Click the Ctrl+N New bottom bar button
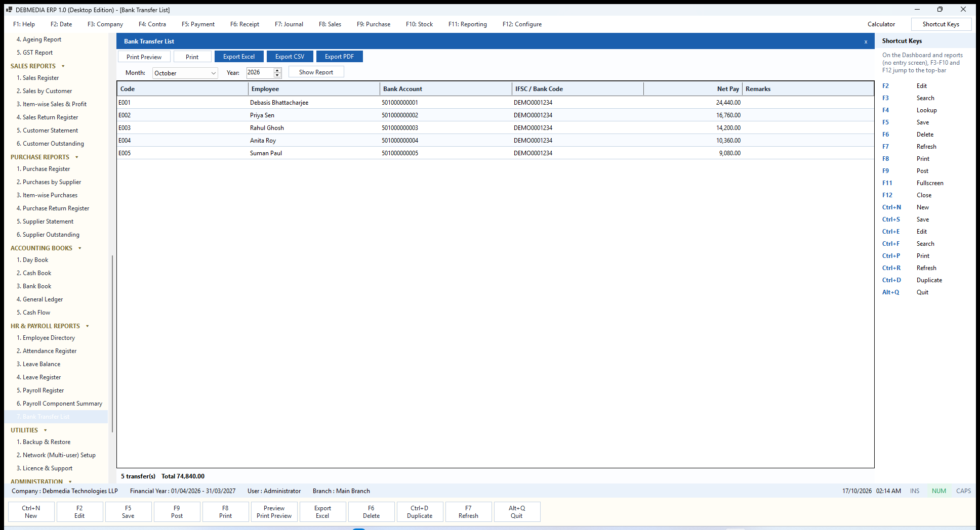Image resolution: width=980 pixels, height=530 pixels. pyautogui.click(x=31, y=512)
